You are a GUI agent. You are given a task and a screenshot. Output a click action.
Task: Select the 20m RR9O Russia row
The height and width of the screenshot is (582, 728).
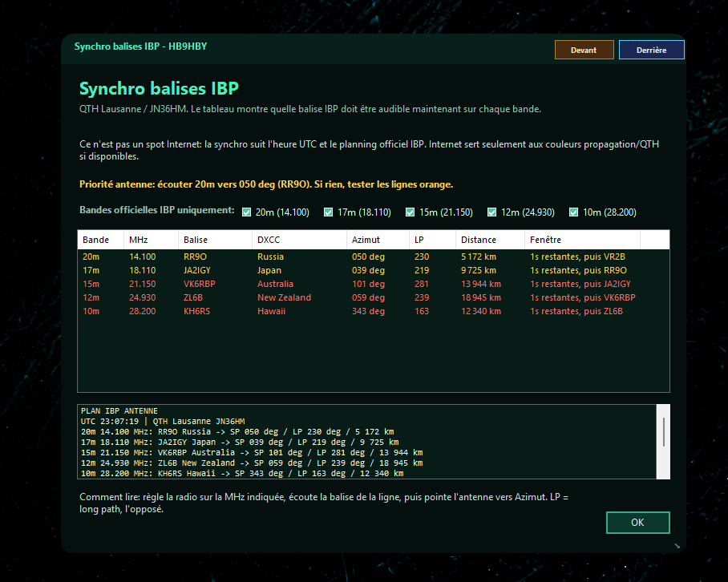pos(374,257)
